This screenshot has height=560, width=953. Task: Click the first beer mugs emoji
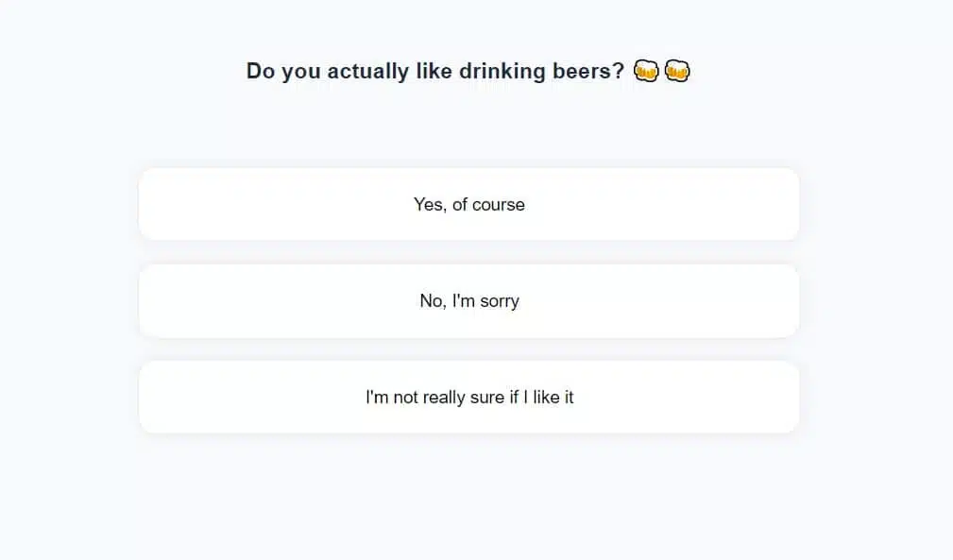tap(646, 71)
